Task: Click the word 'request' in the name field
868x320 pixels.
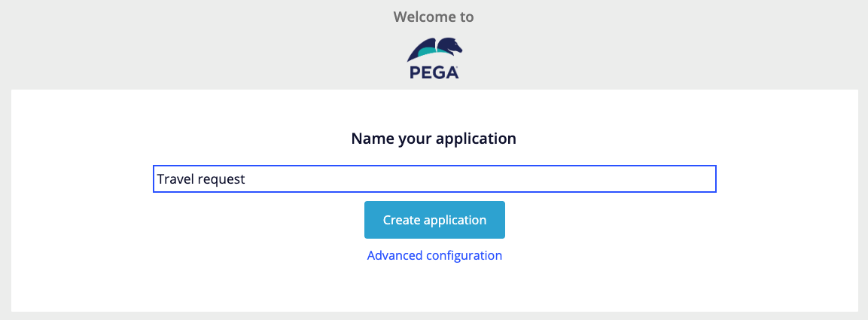Action: [222, 179]
